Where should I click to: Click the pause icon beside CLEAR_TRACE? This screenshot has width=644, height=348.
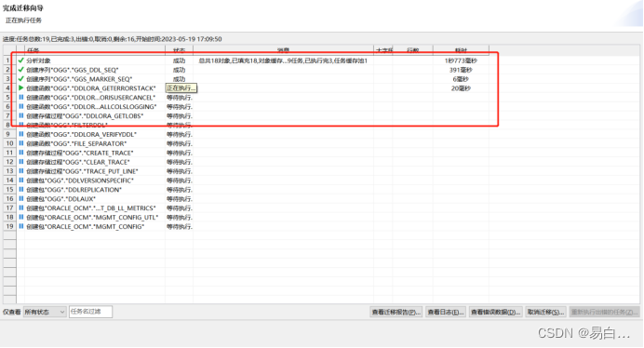point(21,162)
